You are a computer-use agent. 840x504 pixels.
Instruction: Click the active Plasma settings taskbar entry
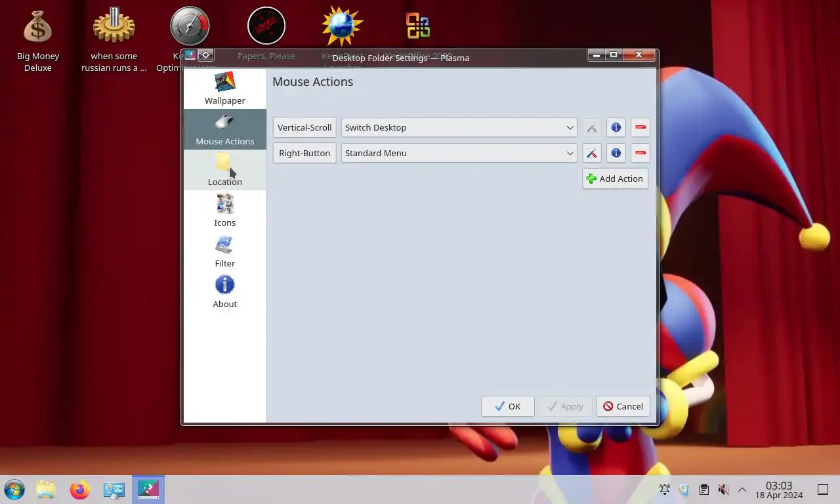click(148, 490)
